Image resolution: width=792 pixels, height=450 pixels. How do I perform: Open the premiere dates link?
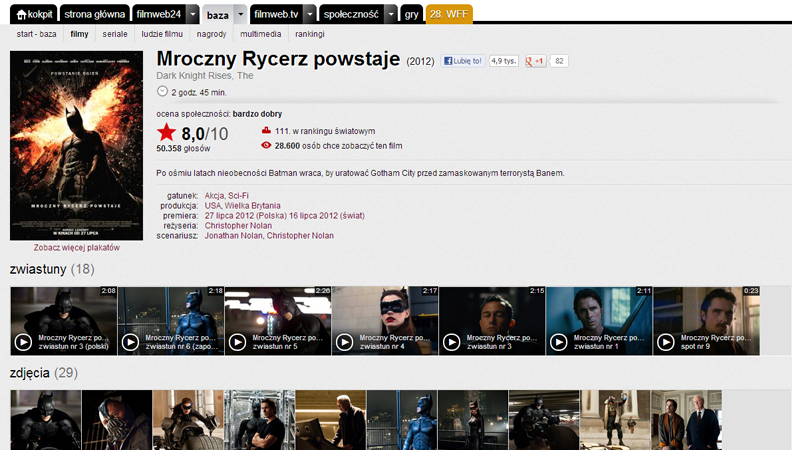tap(284, 216)
